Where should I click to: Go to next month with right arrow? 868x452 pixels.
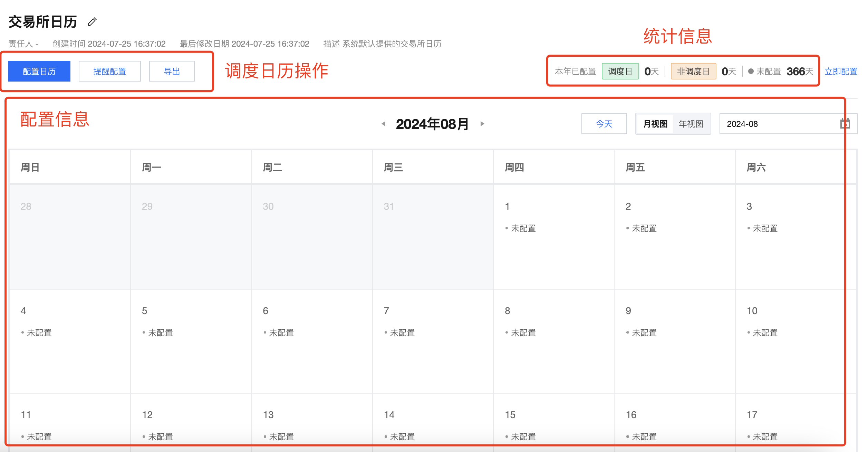[x=482, y=124]
